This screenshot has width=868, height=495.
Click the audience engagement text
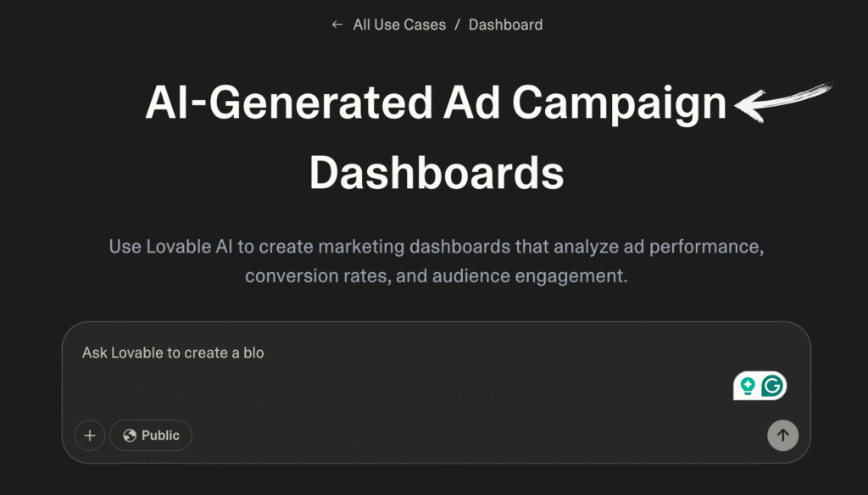click(x=530, y=275)
